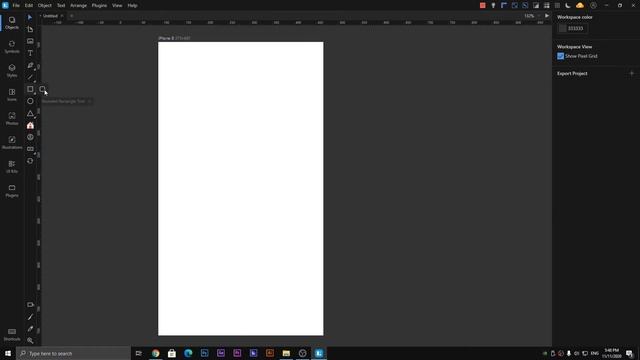Screen dimensions: 640x360
Task: Select the arrow Select tool
Action: click(x=30, y=17)
